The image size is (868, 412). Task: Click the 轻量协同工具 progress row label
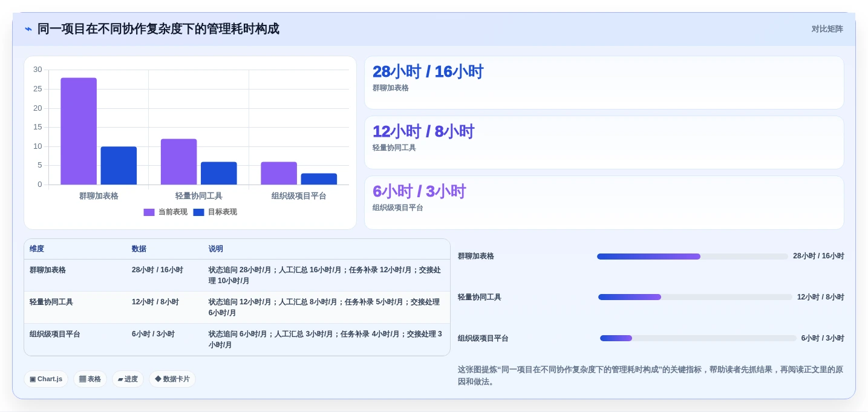480,298
